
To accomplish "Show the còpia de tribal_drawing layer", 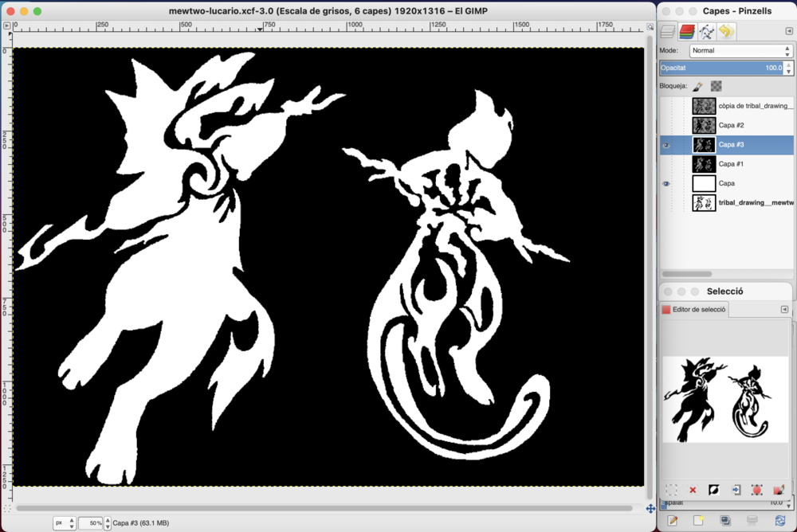I will tap(665, 106).
